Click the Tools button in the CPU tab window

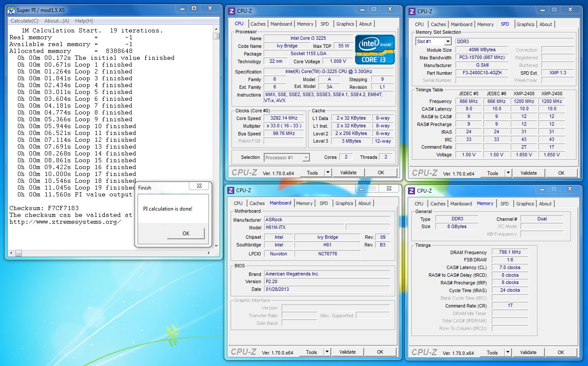pos(312,173)
